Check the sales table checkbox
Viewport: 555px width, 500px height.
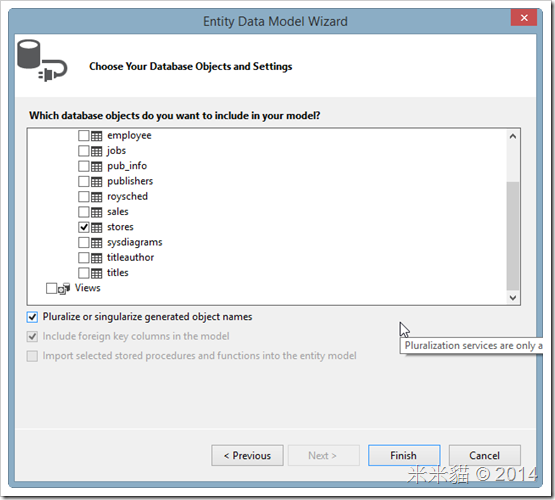pyautogui.click(x=84, y=212)
